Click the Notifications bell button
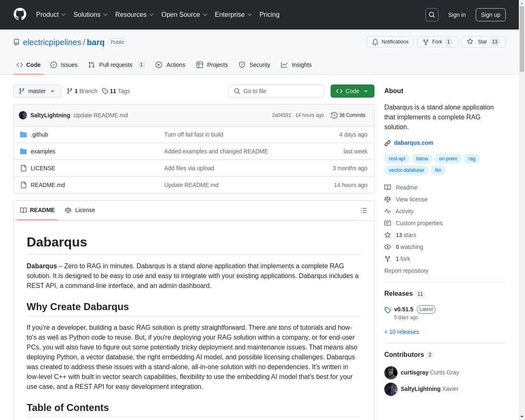 pos(390,42)
